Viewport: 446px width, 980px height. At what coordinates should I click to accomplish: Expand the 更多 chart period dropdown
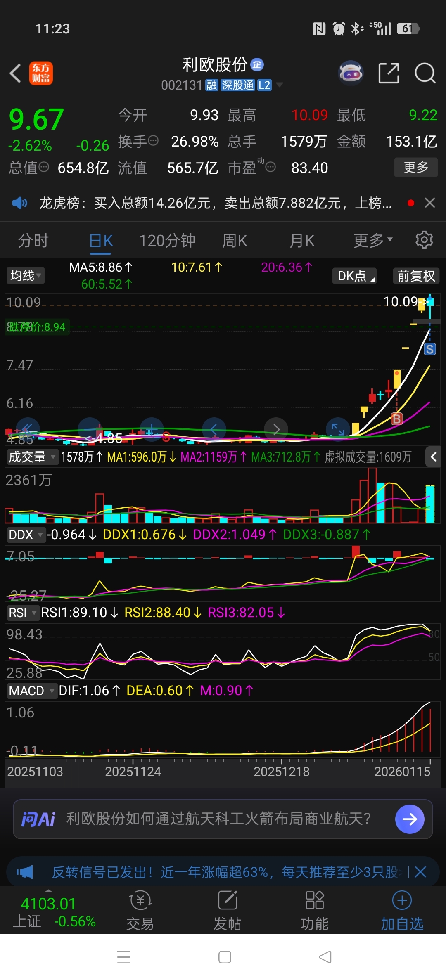pyautogui.click(x=373, y=240)
